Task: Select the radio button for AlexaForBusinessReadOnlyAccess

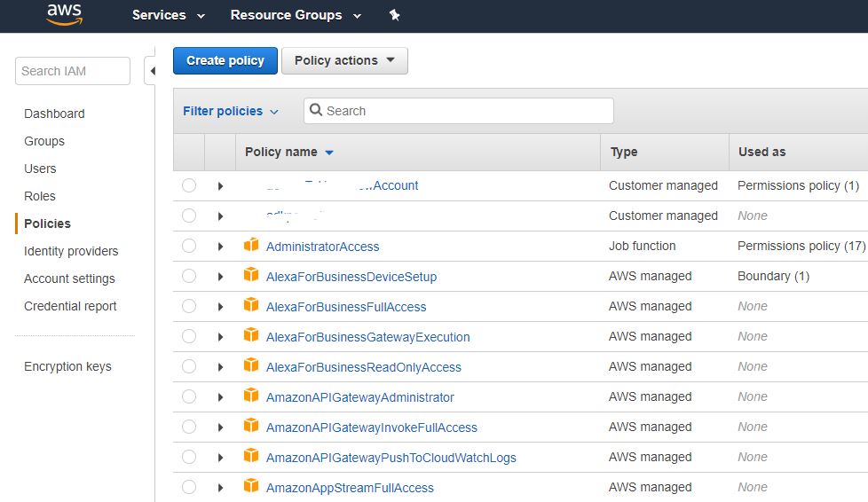Action: [x=189, y=365]
